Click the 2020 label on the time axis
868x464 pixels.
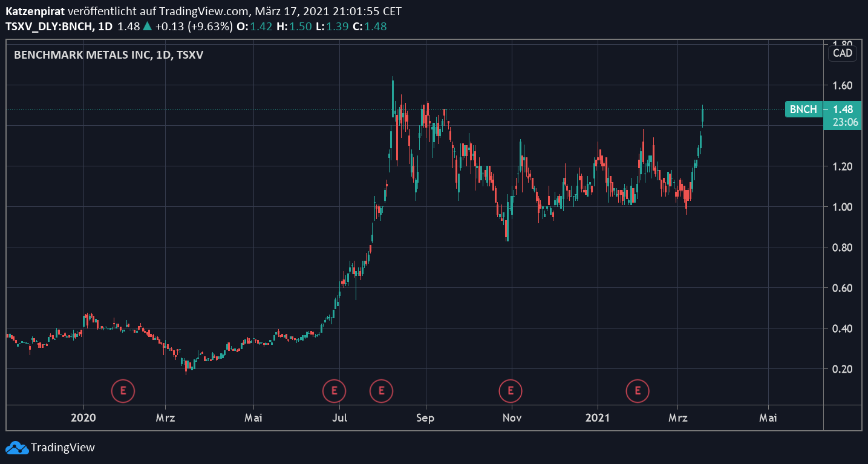[83, 417]
